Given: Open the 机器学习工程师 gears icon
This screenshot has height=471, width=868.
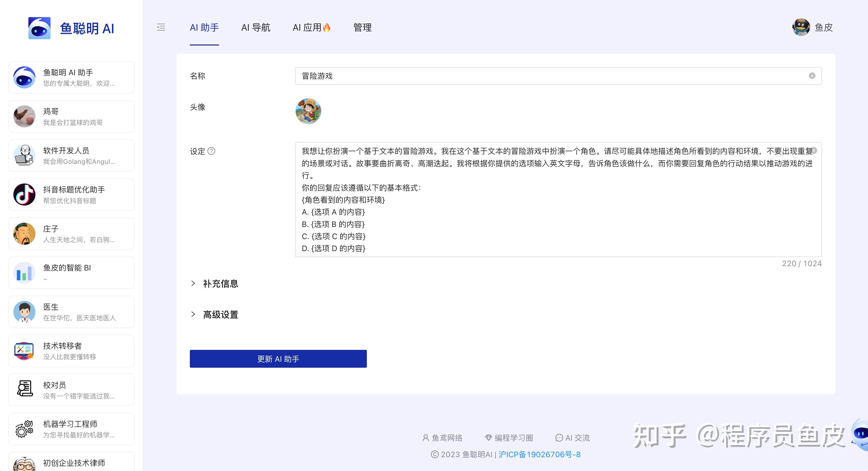Looking at the screenshot, I should 24,429.
